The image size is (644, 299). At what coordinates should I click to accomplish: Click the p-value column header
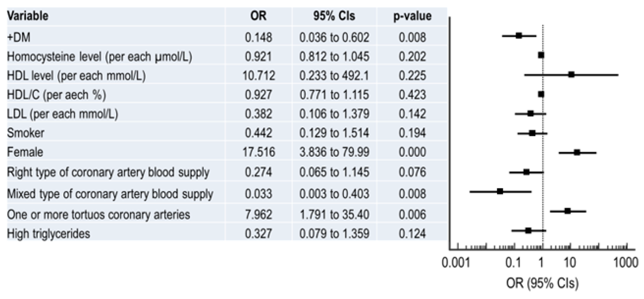[x=412, y=16]
